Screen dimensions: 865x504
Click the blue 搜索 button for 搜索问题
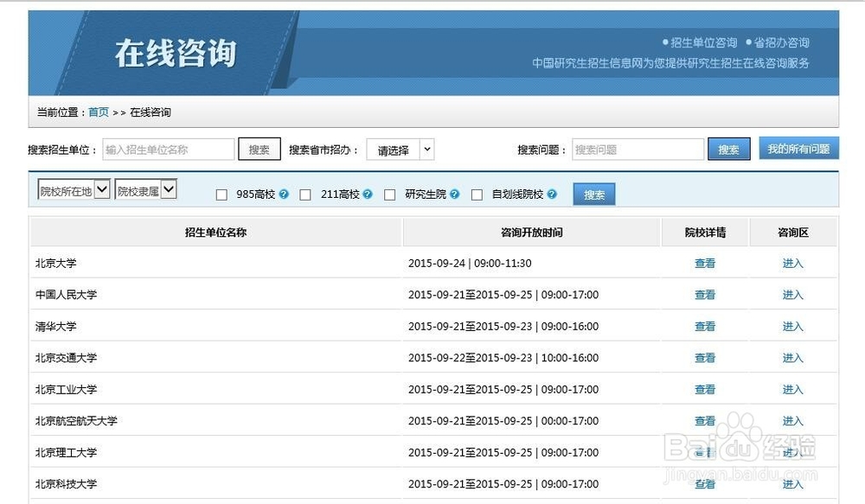(x=728, y=150)
